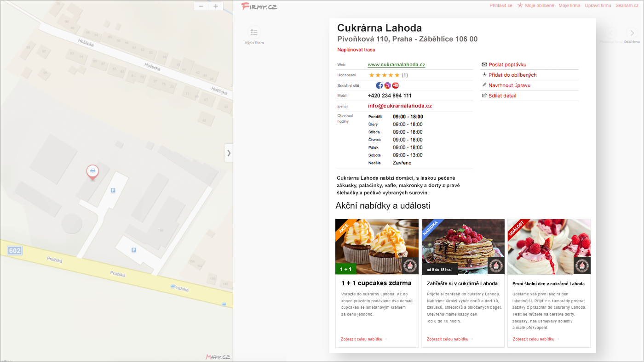Click the logo badge on the cupcakes image
The height and width of the screenshot is (362, 644).
click(x=410, y=266)
